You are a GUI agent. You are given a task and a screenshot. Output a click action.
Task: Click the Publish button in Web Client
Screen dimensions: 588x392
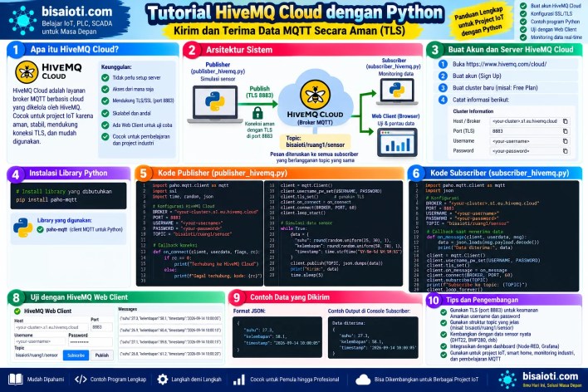[x=102, y=355]
